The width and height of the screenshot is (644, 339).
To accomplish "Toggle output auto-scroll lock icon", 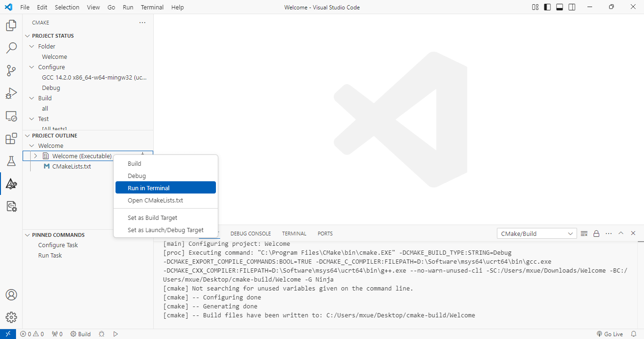I will 596,234.
